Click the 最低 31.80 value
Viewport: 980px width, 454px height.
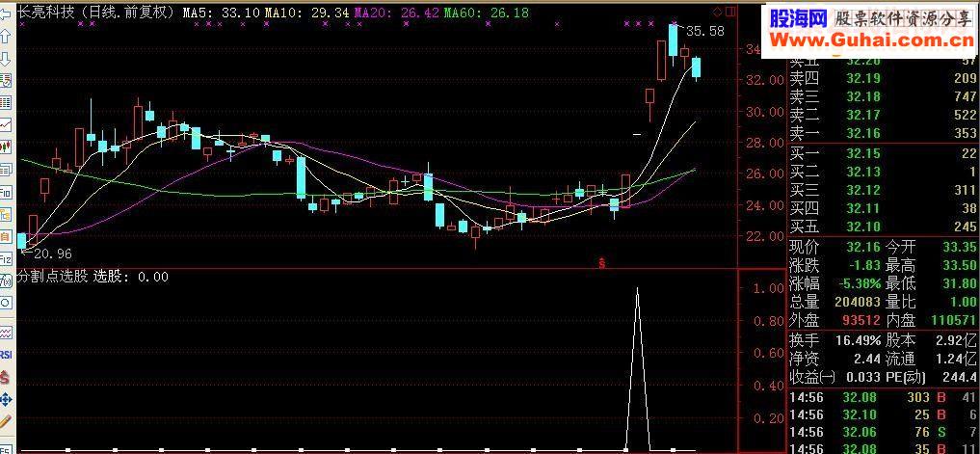(960, 283)
